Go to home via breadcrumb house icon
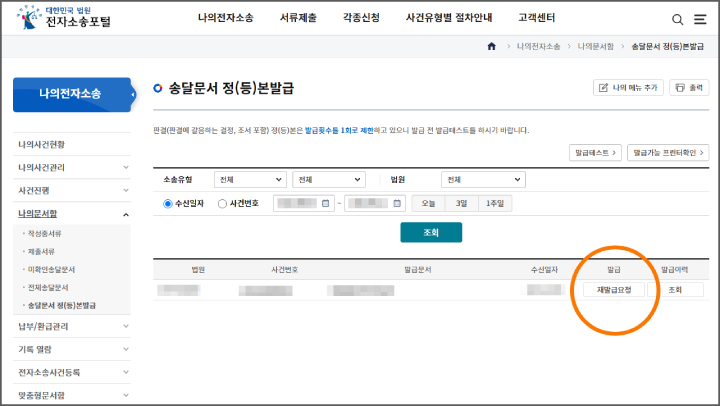The width and height of the screenshot is (720, 406). click(491, 46)
